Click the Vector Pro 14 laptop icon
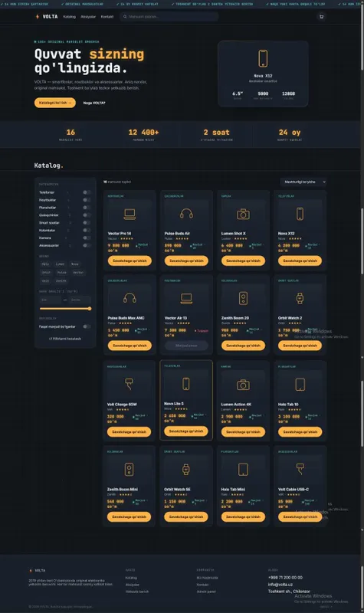The height and width of the screenshot is (613, 364). pos(130,214)
